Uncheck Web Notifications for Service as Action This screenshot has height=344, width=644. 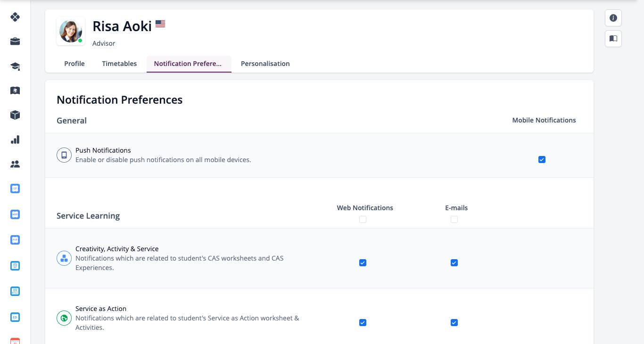363,323
